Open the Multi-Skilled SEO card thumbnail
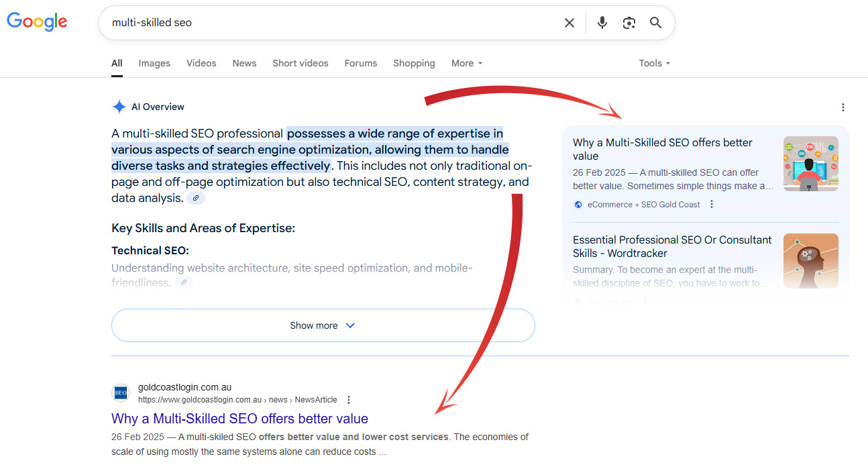 click(x=811, y=164)
